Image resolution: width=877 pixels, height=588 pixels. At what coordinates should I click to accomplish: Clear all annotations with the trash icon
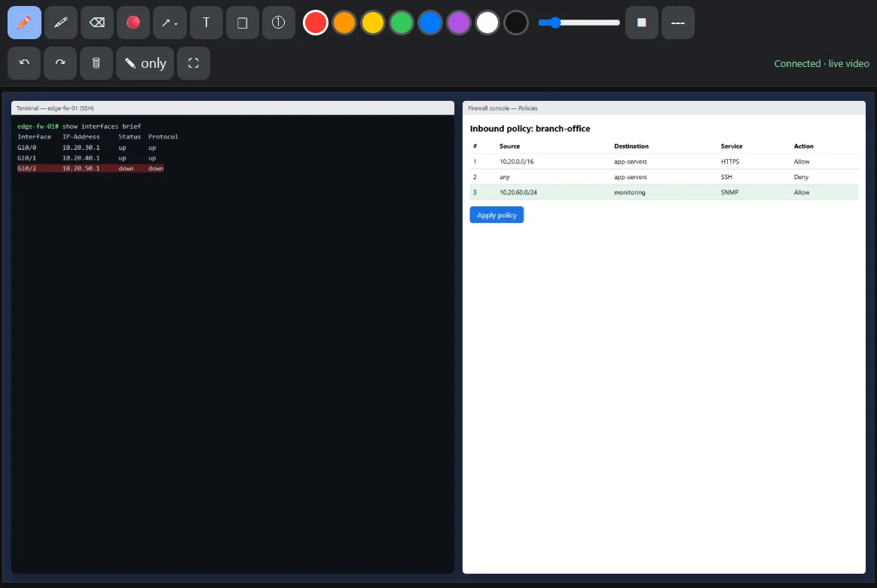point(96,63)
